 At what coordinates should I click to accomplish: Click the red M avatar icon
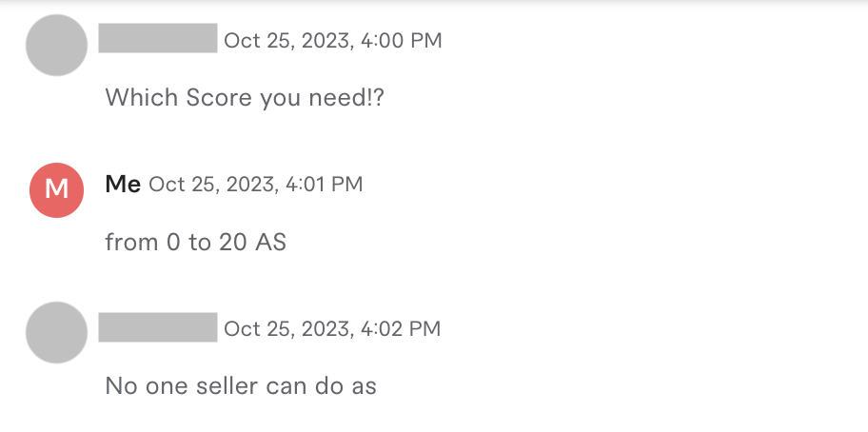[x=56, y=188]
